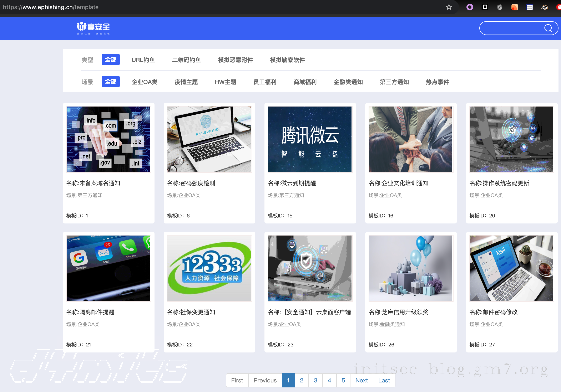Bookmark the page with the star icon
The image size is (561, 392).
(449, 7)
